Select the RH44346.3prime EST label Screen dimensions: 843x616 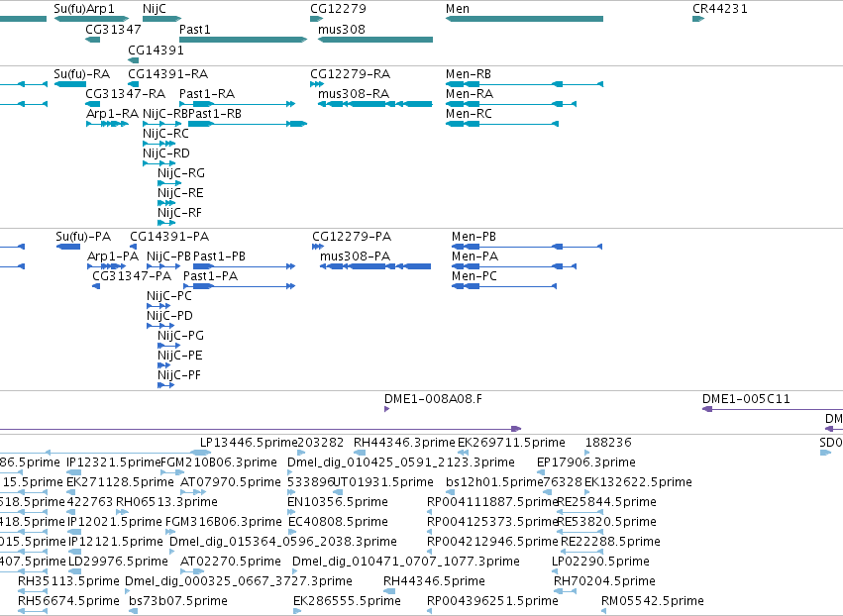pos(404,443)
